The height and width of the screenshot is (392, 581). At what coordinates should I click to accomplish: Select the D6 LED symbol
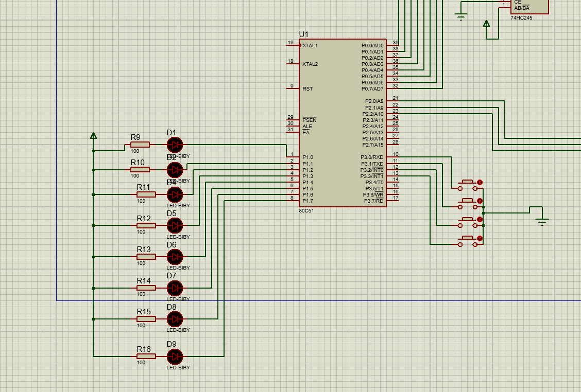(x=175, y=257)
